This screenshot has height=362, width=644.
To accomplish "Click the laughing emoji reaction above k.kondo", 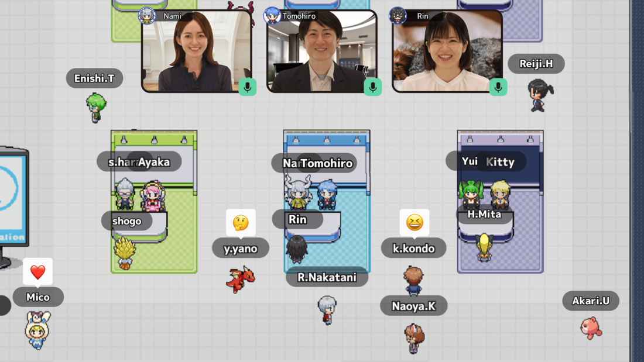I will tap(415, 223).
